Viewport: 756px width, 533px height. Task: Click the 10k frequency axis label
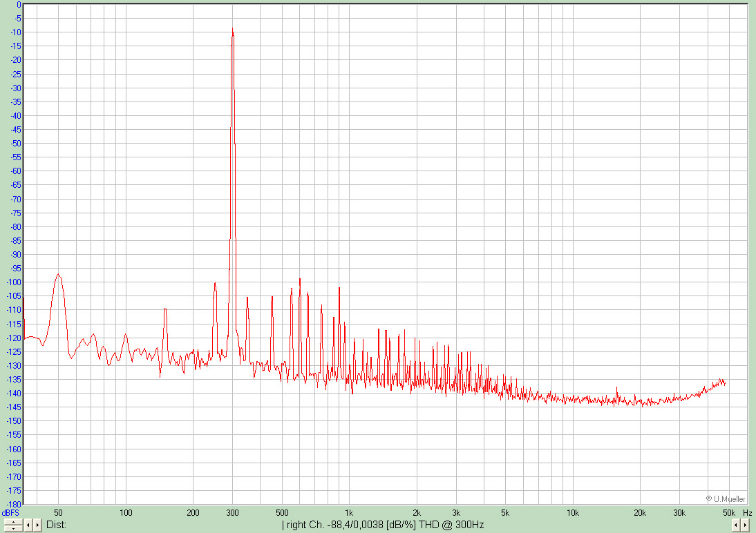(x=572, y=513)
